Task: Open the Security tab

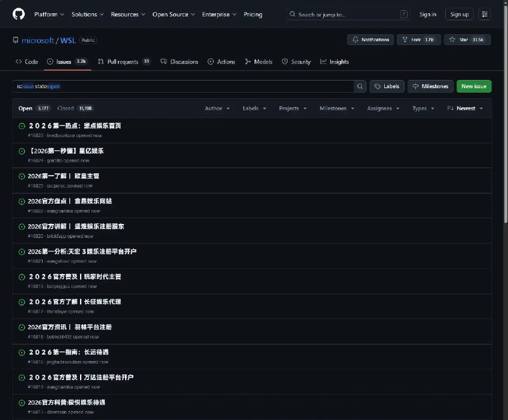Action: tap(296, 62)
